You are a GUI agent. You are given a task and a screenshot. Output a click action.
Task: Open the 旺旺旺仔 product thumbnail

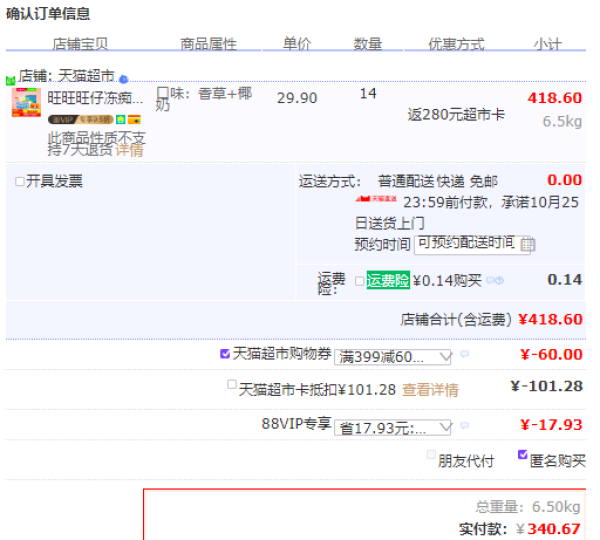click(26, 102)
